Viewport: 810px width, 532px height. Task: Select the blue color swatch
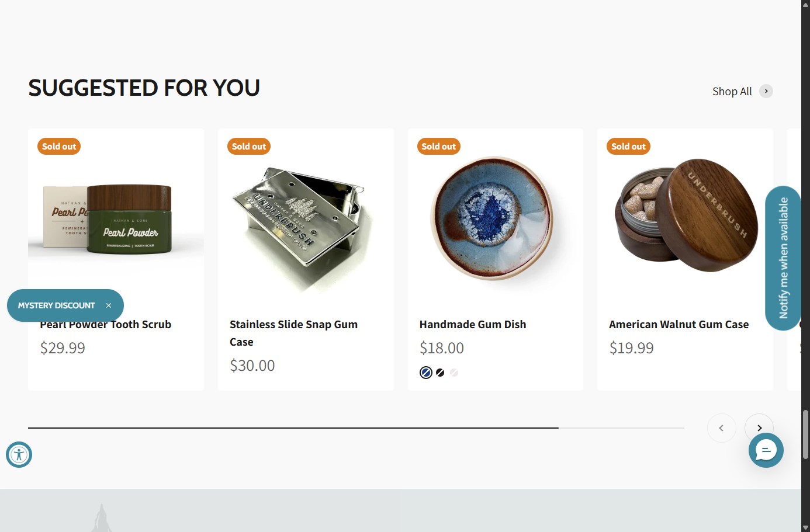click(426, 373)
